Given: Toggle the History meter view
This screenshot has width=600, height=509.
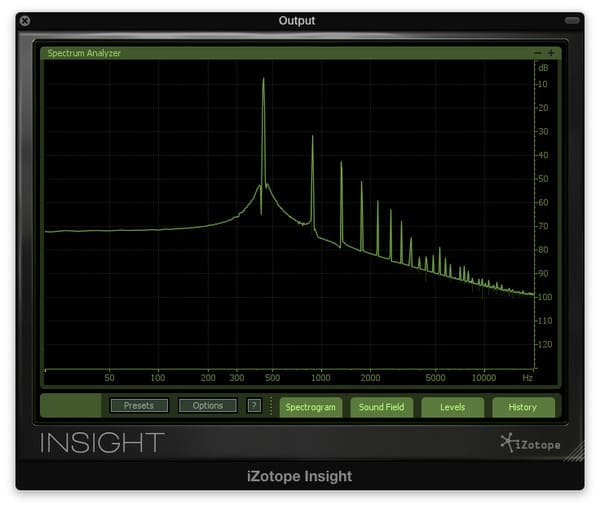Looking at the screenshot, I should click(522, 407).
